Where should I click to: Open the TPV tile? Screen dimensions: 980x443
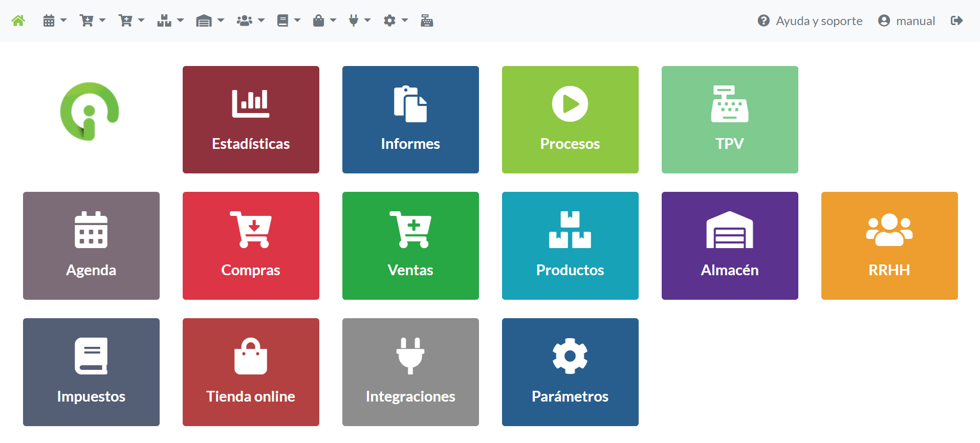pyautogui.click(x=730, y=120)
